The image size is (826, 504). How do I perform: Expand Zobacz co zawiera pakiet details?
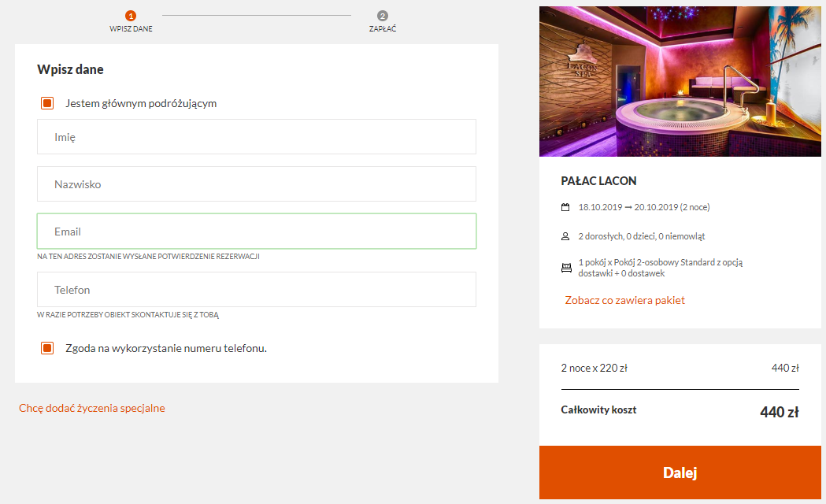(x=624, y=300)
